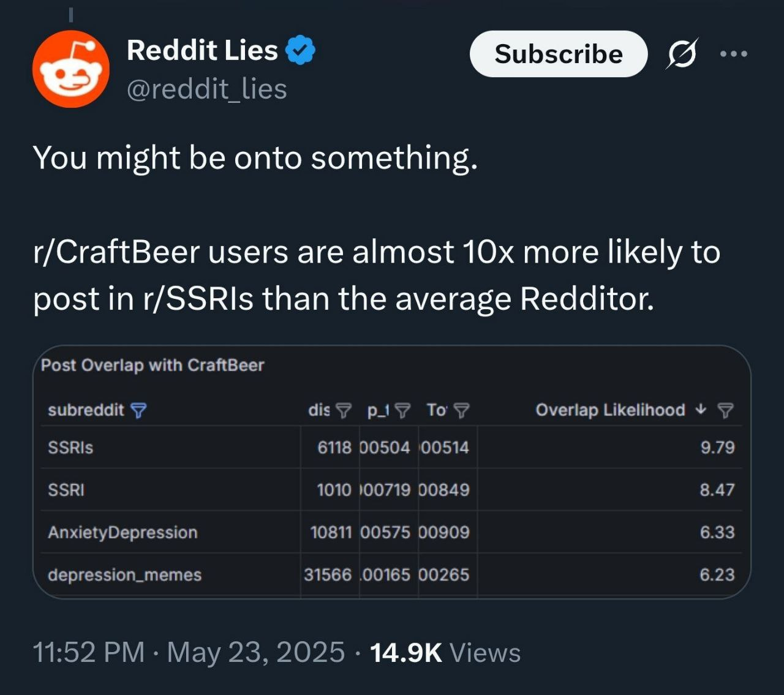Click the Reddit Lies display name
The image size is (784, 695).
coord(202,50)
